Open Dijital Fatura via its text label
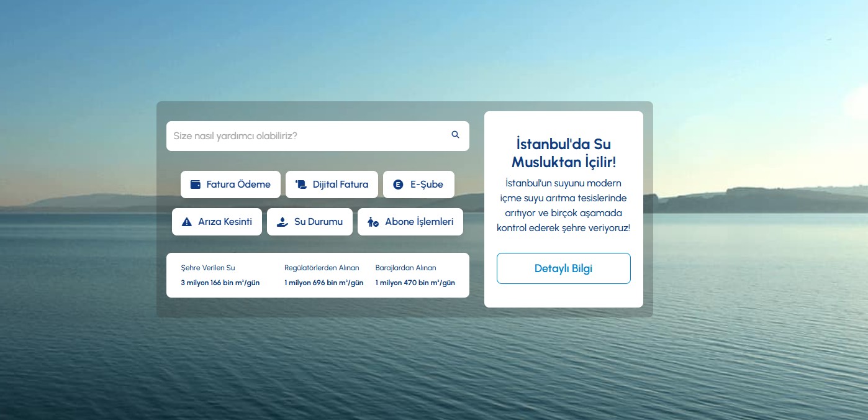 pyautogui.click(x=340, y=185)
